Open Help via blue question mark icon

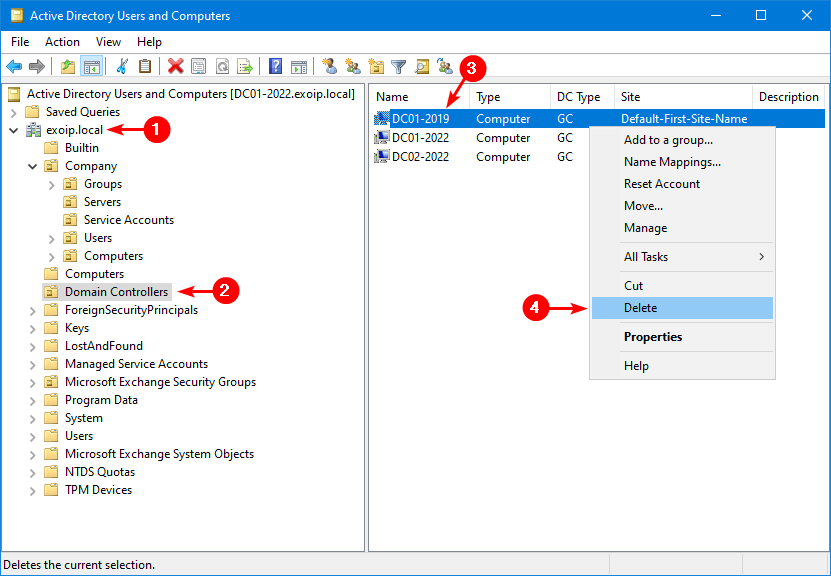[276, 67]
